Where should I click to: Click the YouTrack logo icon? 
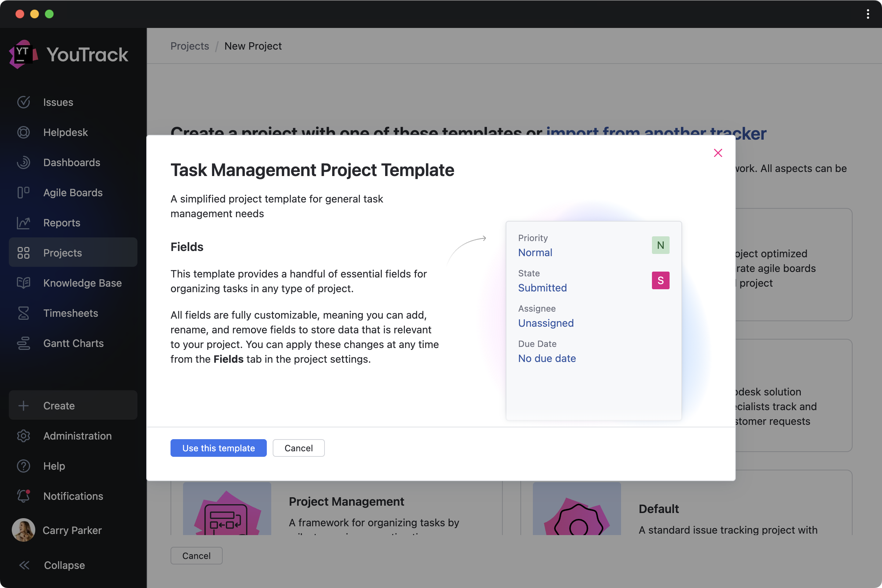23,55
